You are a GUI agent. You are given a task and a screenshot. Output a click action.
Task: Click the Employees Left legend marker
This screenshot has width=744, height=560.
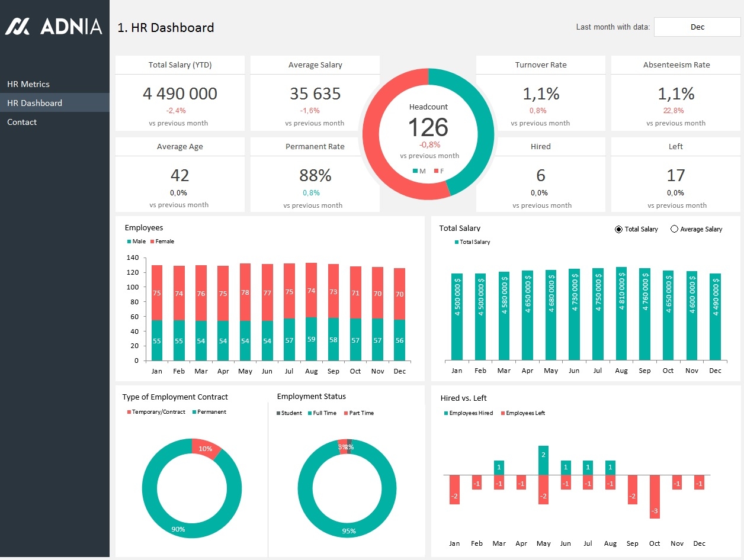pyautogui.click(x=502, y=413)
